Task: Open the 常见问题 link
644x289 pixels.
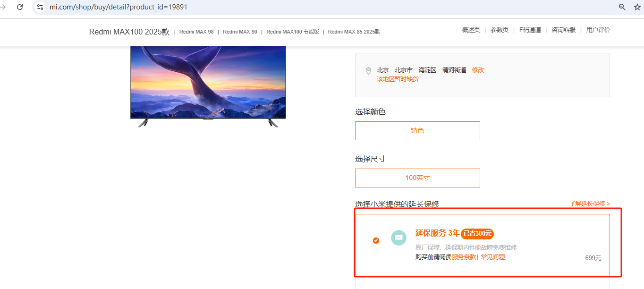Action: pos(493,257)
